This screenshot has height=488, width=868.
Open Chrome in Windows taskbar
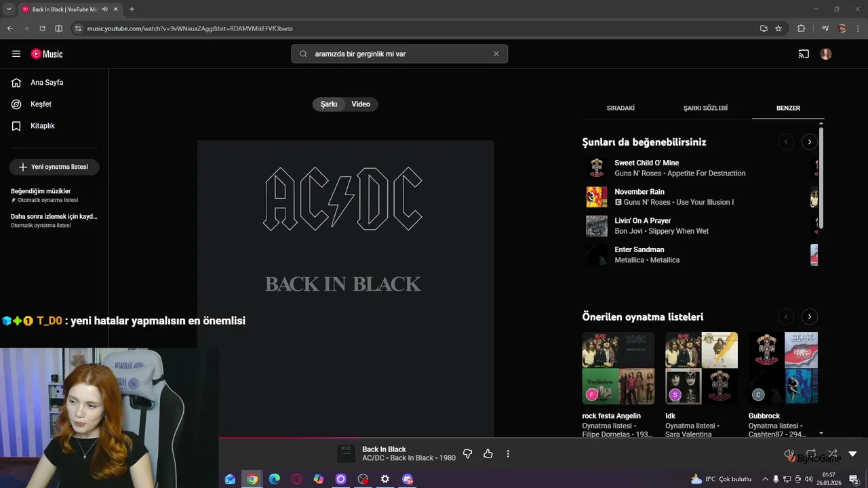tap(252, 479)
